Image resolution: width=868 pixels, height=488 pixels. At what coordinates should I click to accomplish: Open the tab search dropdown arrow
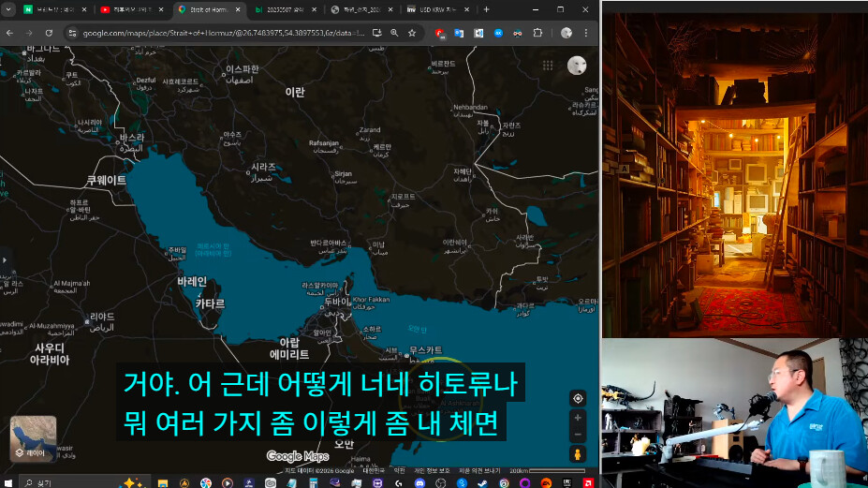7,9
